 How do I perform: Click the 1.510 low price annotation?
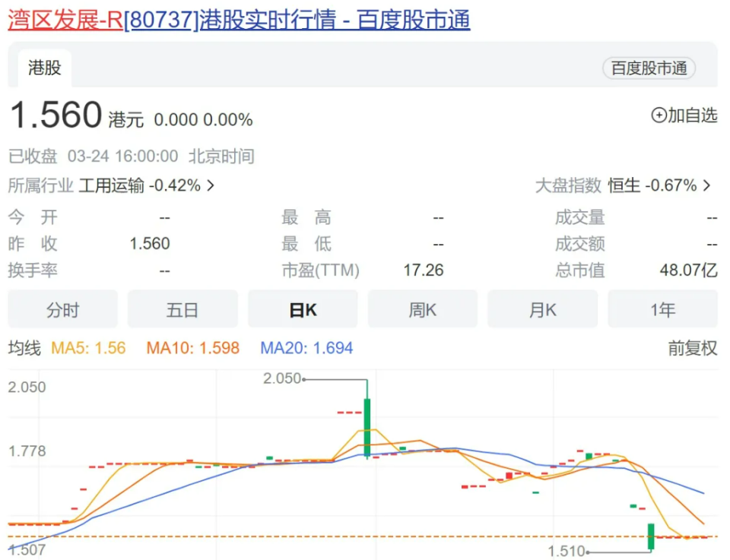pos(566,552)
